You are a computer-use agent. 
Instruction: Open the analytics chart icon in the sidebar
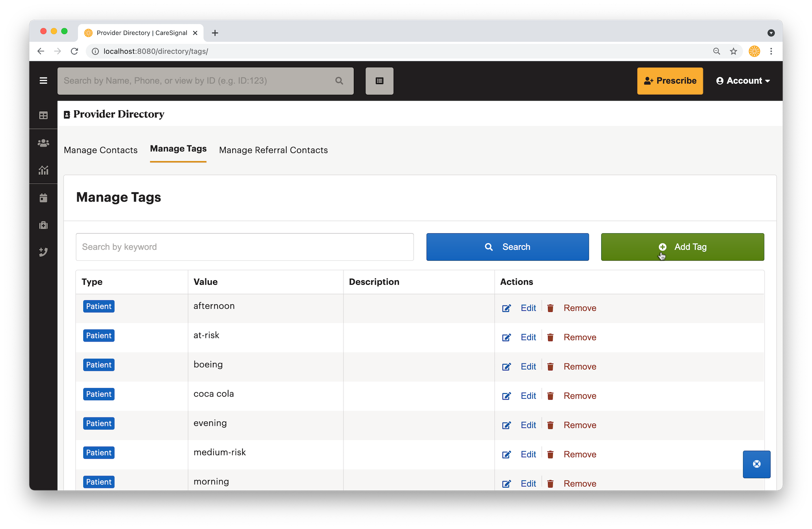[43, 170]
